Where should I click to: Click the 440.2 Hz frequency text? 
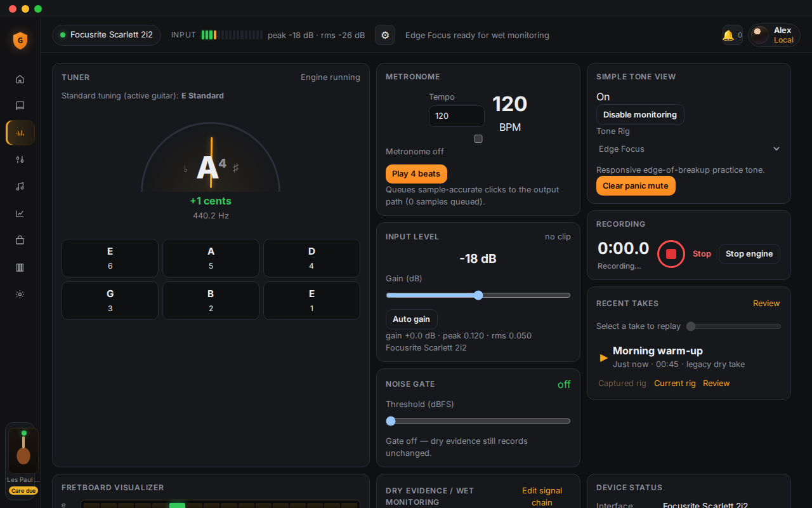click(x=211, y=216)
